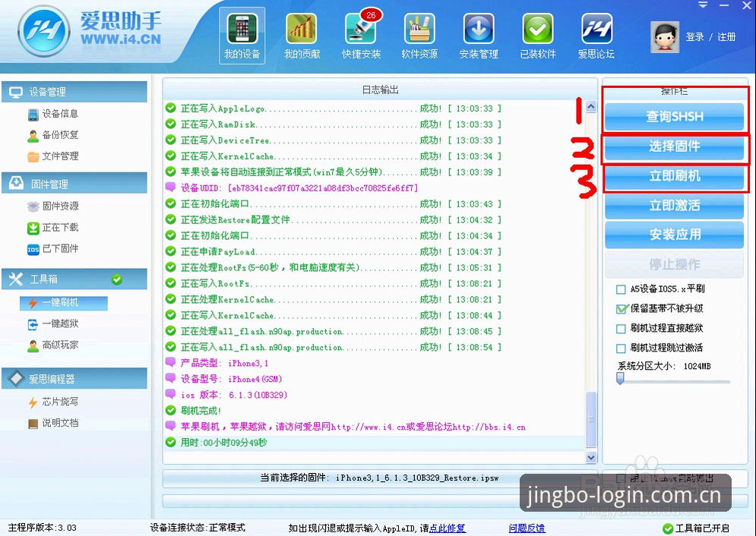Collapse the 工具箱 section header
The image size is (756, 536).
click(x=74, y=279)
